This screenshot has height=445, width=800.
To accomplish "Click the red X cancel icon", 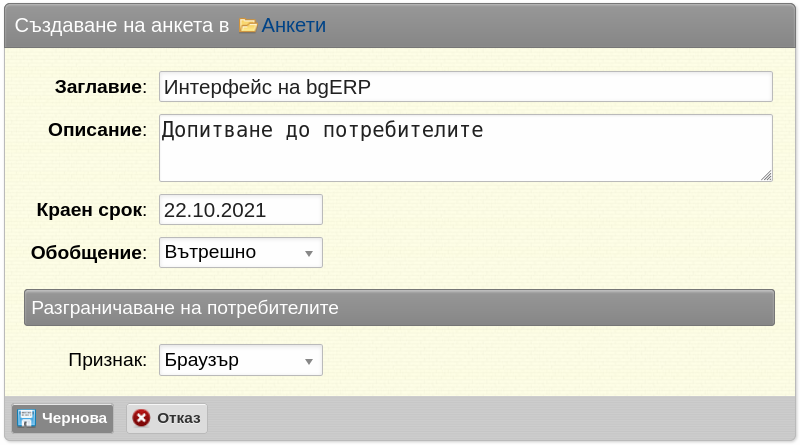I will pyautogui.click(x=141, y=418).
